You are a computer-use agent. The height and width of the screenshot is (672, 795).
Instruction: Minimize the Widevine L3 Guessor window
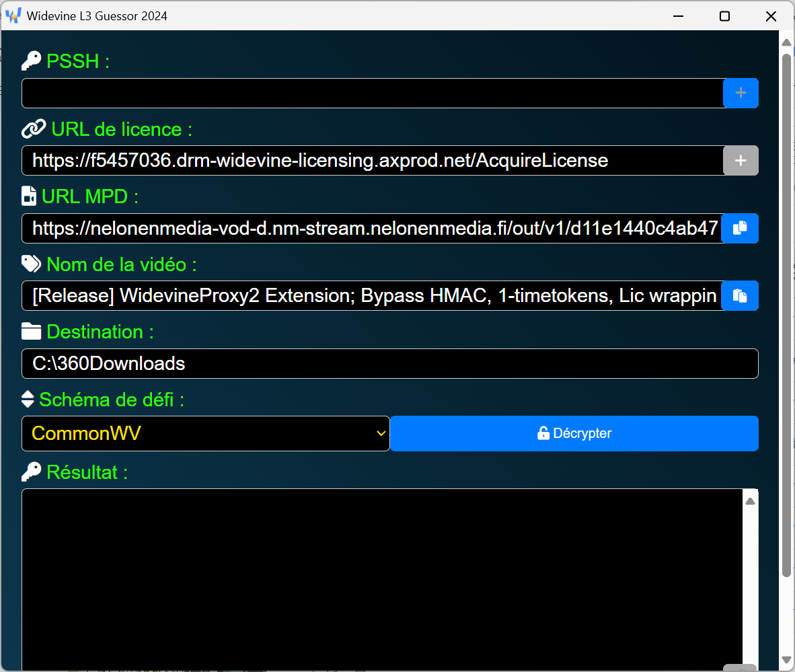pos(679,16)
